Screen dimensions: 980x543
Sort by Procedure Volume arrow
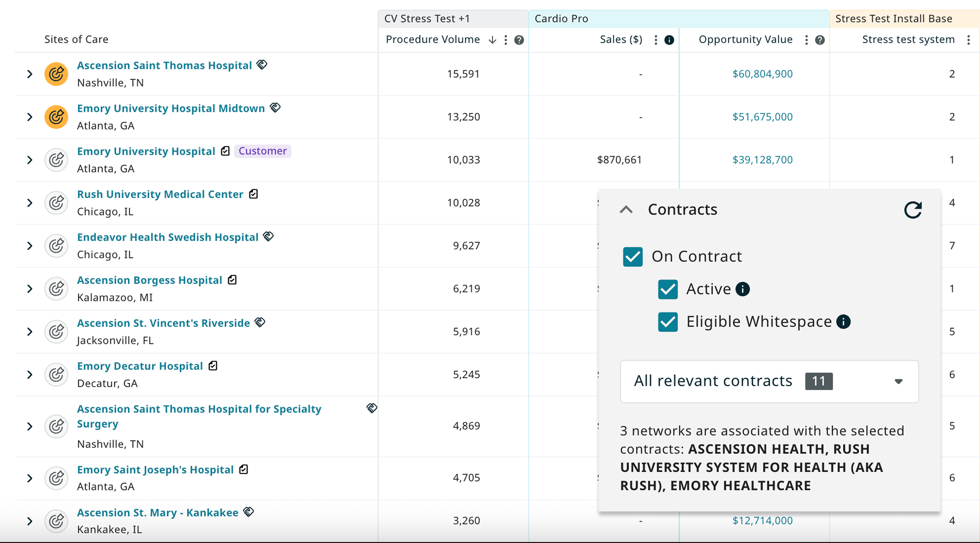(492, 40)
